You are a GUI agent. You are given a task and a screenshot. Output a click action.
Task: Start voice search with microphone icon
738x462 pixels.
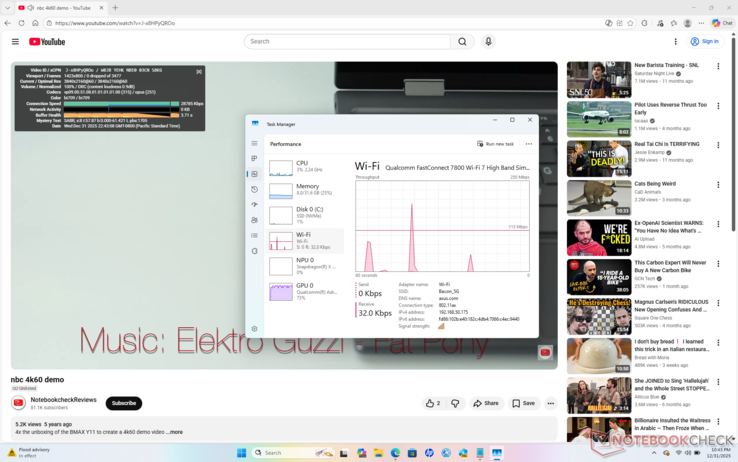[x=488, y=41]
